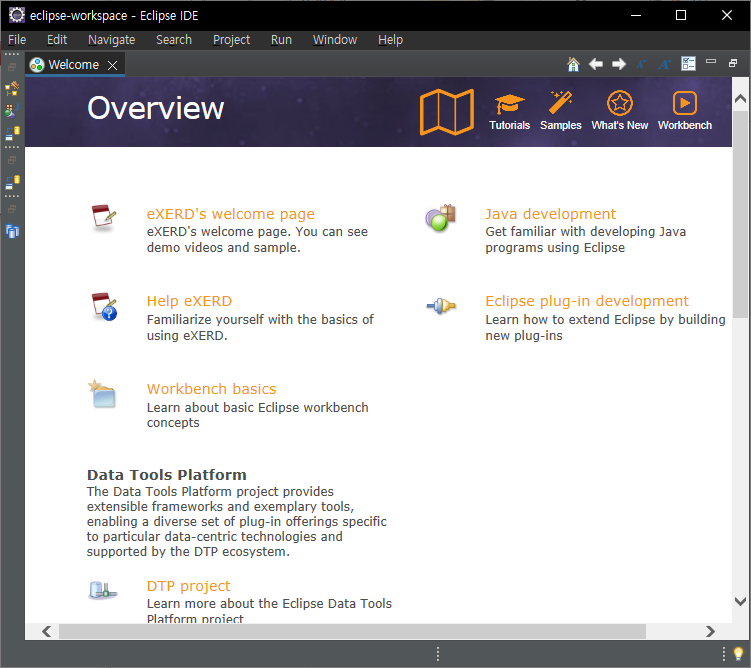Show tip of the day lightbulb

point(738,653)
